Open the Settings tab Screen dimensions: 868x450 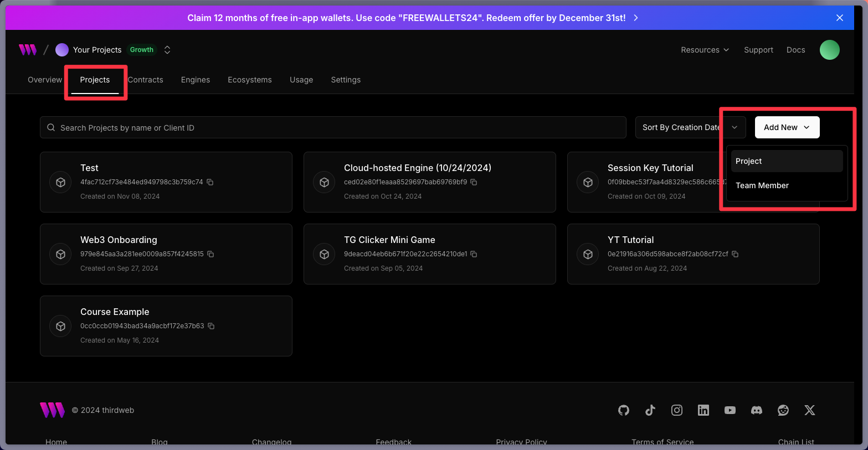click(346, 80)
